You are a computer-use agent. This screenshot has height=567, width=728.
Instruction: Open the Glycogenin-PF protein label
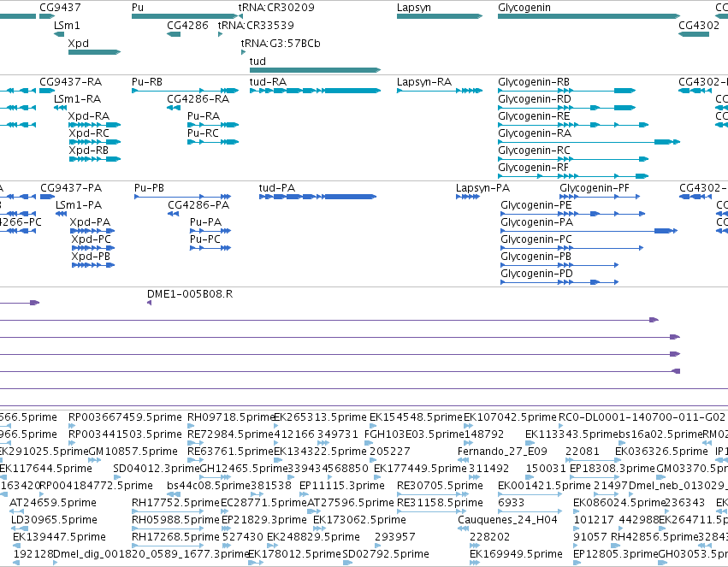click(x=595, y=188)
